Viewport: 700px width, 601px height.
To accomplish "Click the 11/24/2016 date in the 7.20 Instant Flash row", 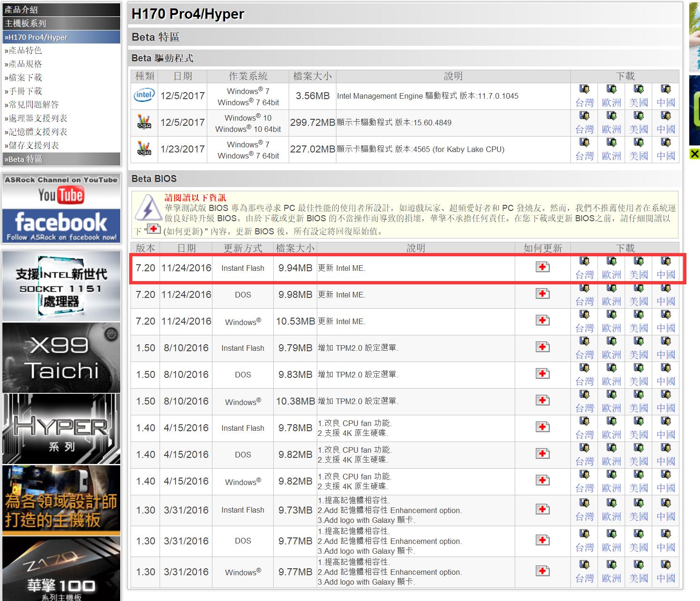I will click(186, 268).
